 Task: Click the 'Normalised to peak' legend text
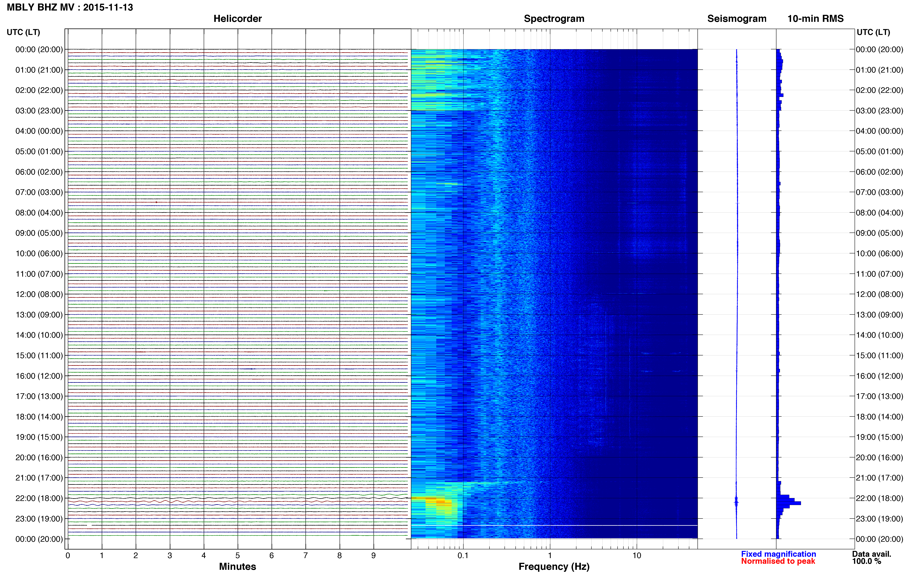778,561
